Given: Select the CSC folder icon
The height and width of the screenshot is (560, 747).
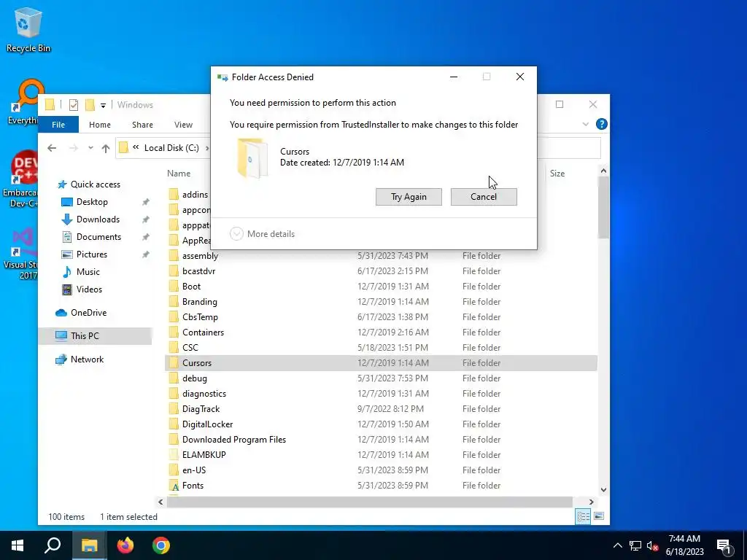Looking at the screenshot, I should (x=174, y=348).
